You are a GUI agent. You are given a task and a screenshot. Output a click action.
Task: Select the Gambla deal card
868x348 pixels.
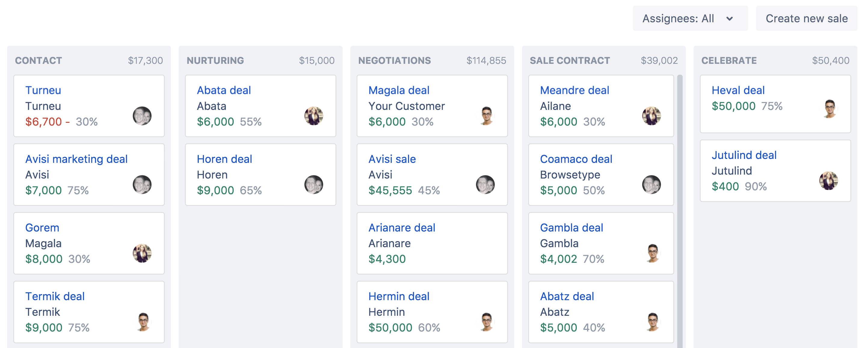(600, 244)
